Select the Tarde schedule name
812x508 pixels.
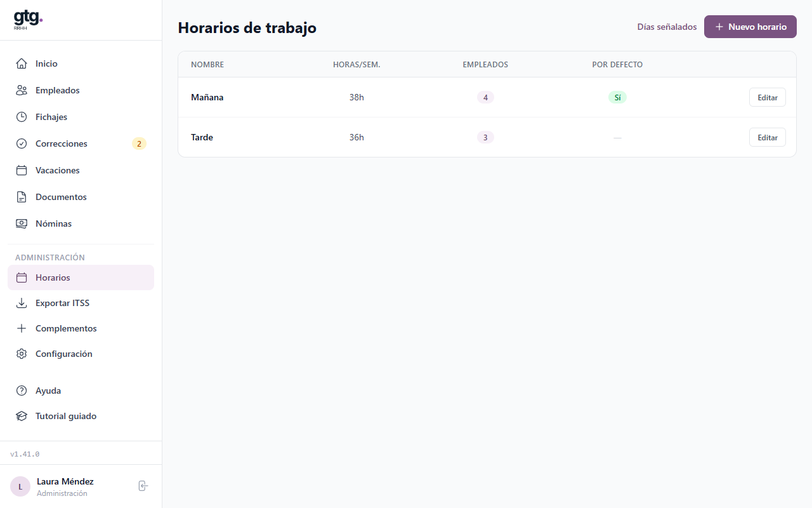click(x=202, y=137)
